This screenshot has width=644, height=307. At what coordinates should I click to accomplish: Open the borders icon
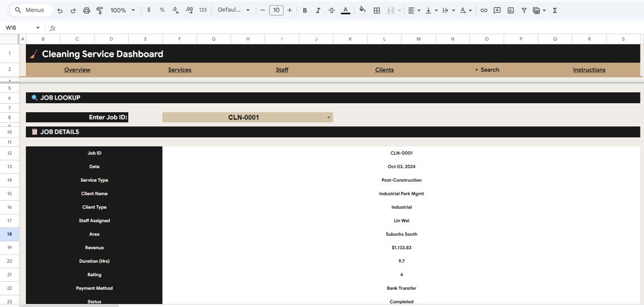pos(376,10)
